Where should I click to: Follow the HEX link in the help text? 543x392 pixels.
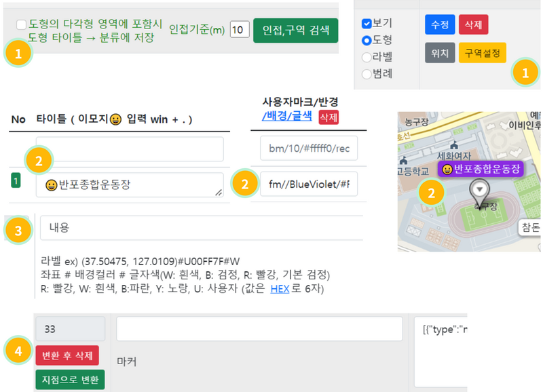(x=280, y=288)
